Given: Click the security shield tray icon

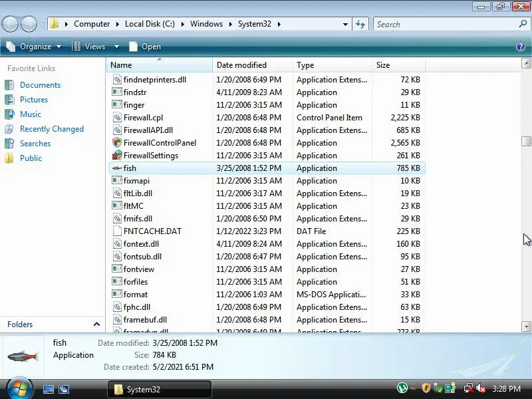Looking at the screenshot, I should (x=426, y=388).
